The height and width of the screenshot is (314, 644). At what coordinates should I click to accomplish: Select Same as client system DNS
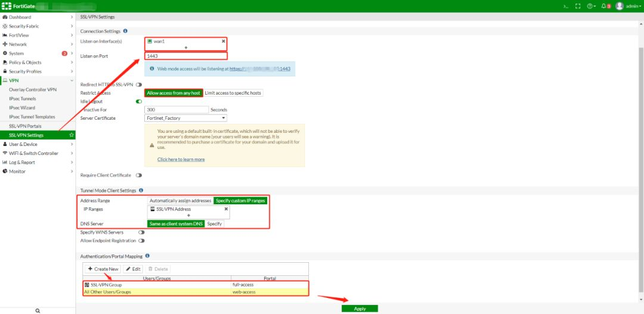tap(176, 223)
